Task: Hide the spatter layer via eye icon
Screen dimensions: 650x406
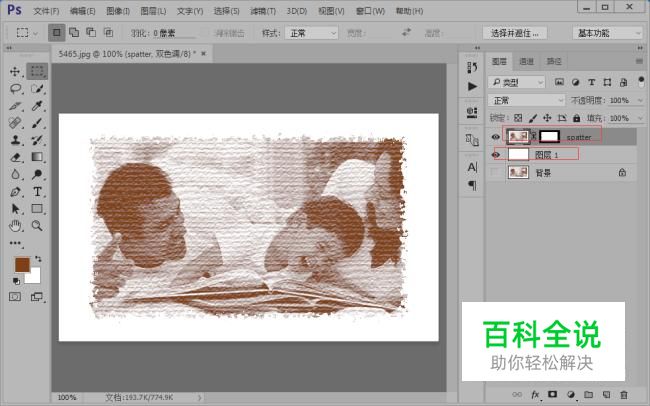Action: (x=495, y=137)
